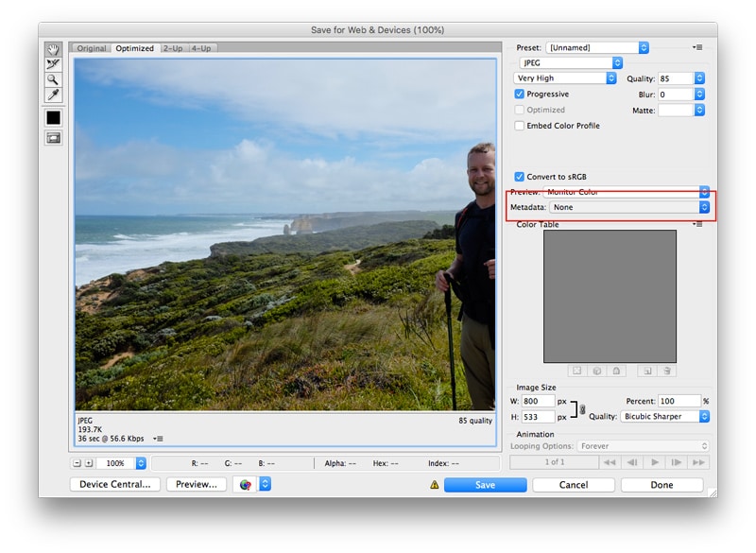Select the Slice Select tool
Screen dimensions: 756x553
coord(53,64)
